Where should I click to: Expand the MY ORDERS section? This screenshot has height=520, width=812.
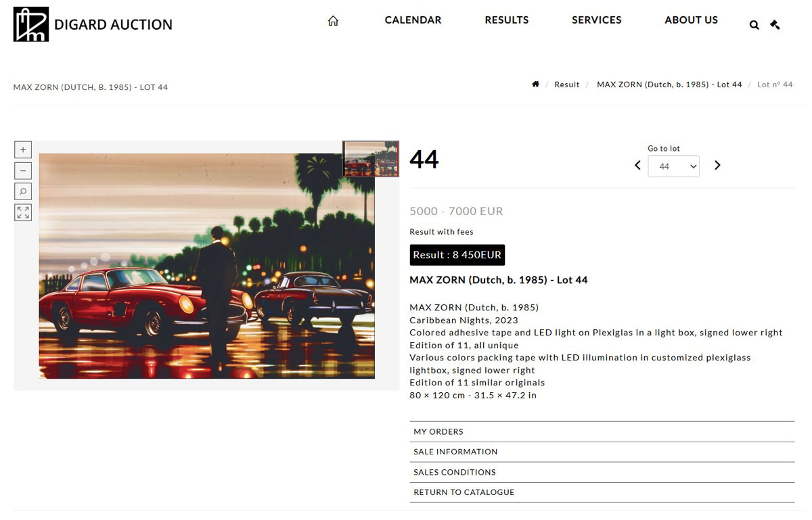[x=602, y=431]
